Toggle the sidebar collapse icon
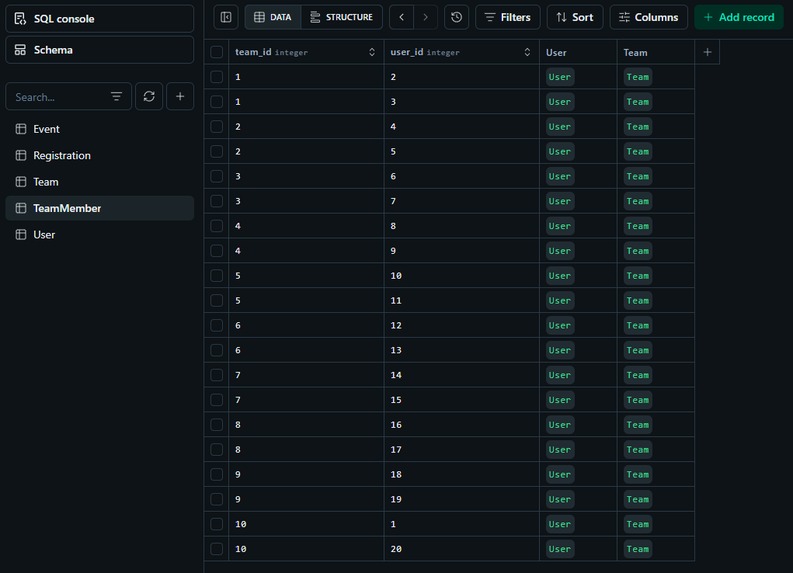 point(226,17)
